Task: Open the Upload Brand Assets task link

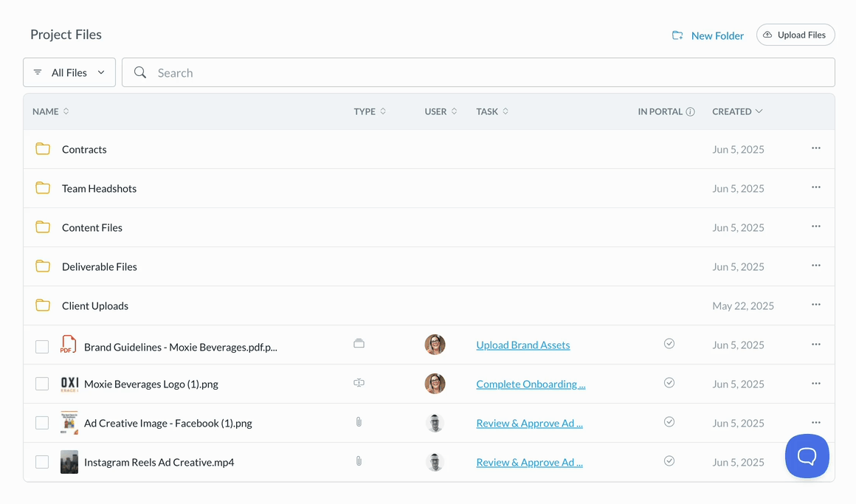Action: click(x=522, y=345)
